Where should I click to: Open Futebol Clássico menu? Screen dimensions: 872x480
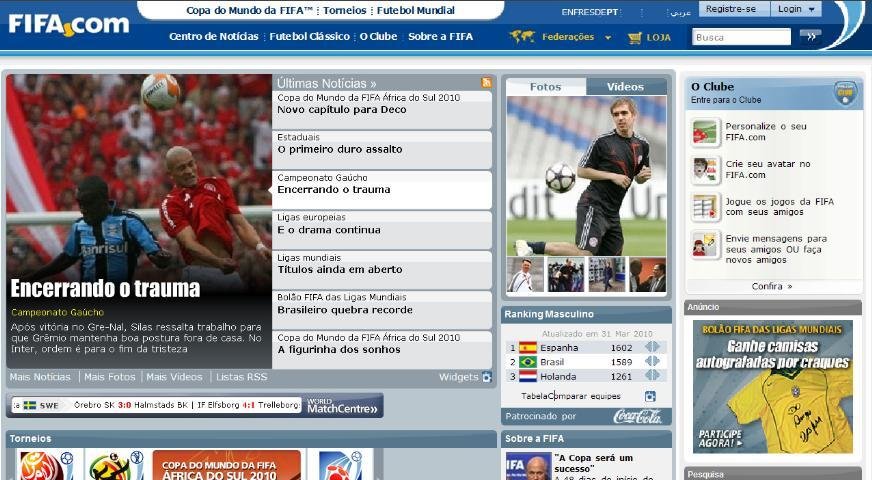point(310,37)
